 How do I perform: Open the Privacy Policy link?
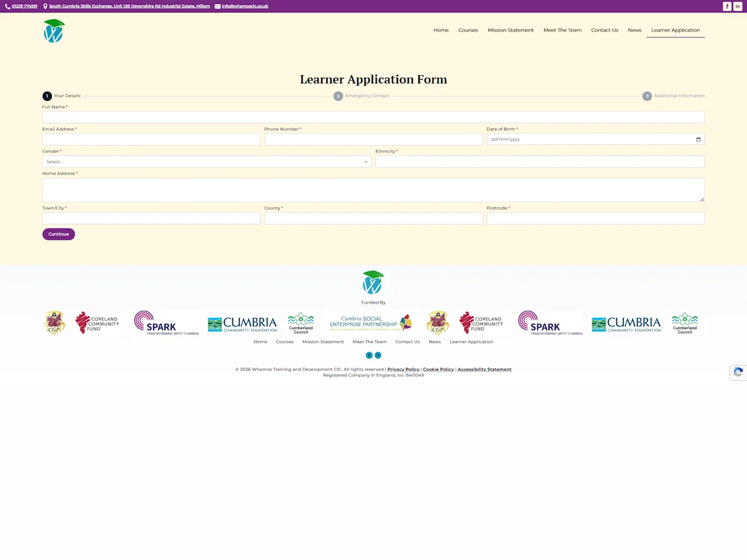click(403, 369)
